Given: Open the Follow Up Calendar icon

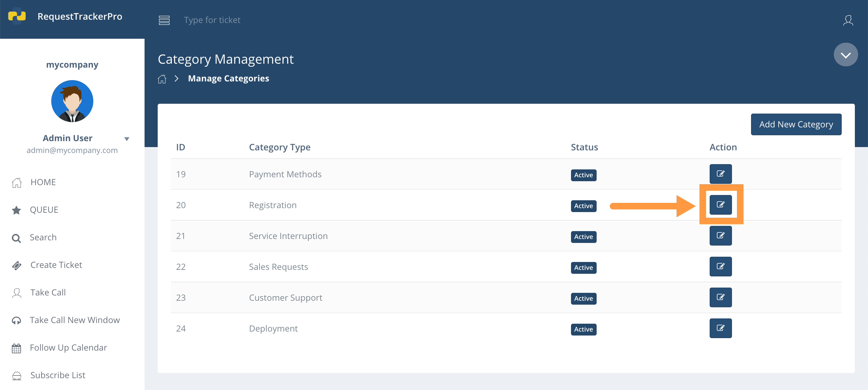Looking at the screenshot, I should 16,348.
